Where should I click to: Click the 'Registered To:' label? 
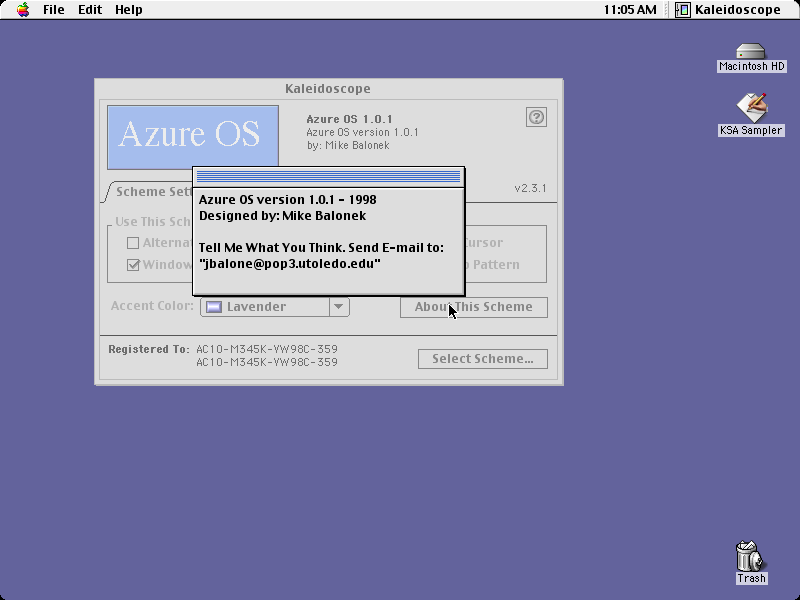coord(149,349)
